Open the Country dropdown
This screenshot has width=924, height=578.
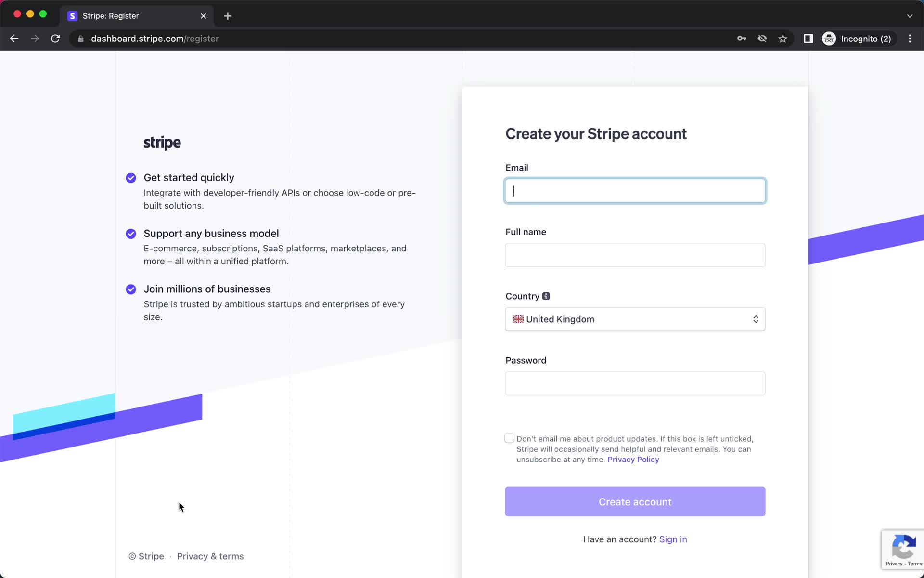(635, 319)
